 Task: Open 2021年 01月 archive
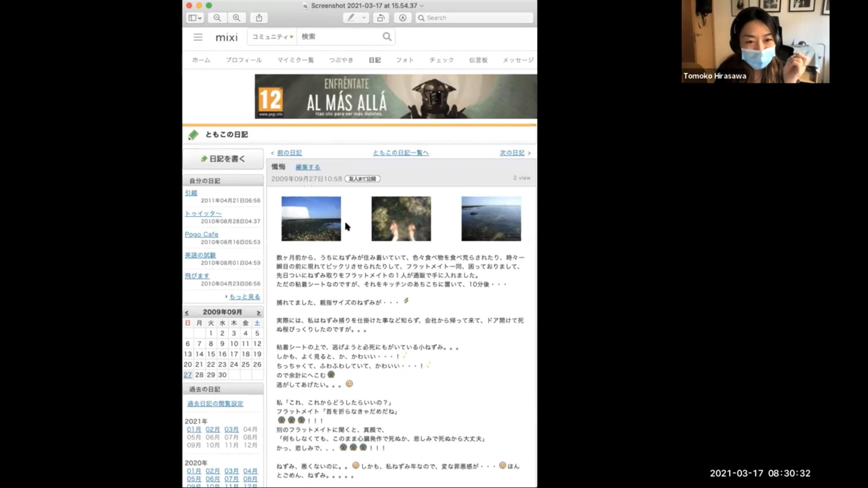coord(194,429)
